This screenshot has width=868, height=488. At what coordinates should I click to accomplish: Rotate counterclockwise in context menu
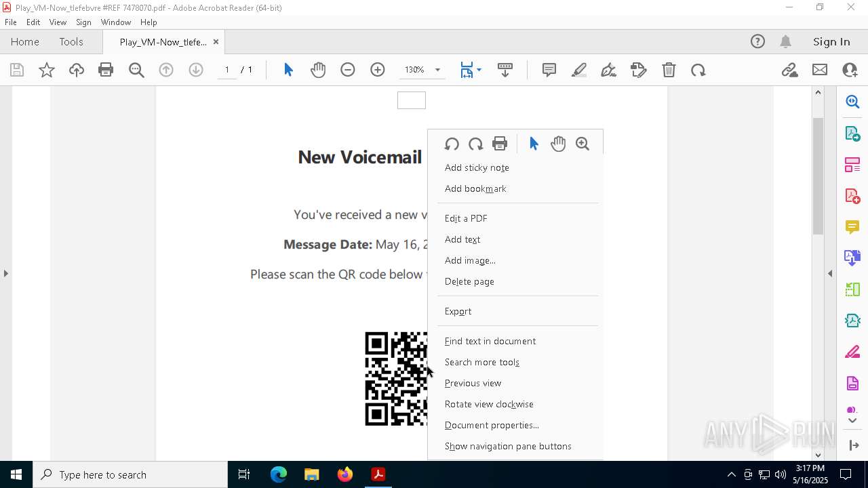click(x=452, y=144)
